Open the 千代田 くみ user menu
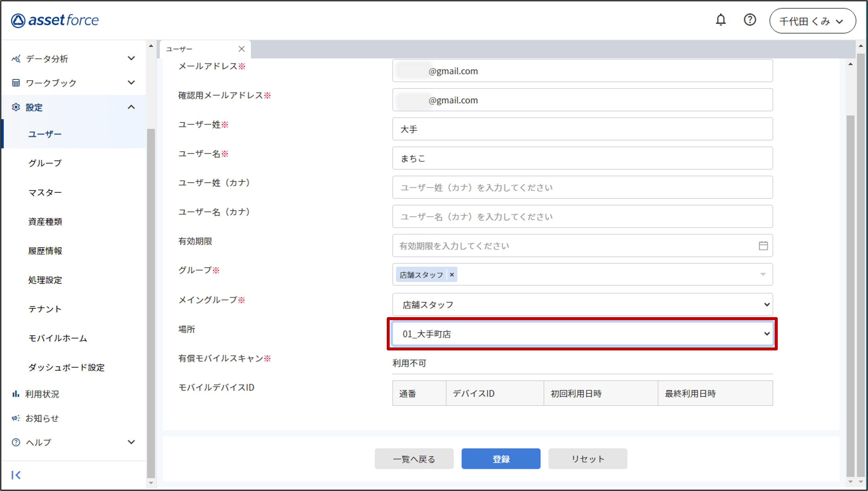868x491 pixels. click(812, 21)
